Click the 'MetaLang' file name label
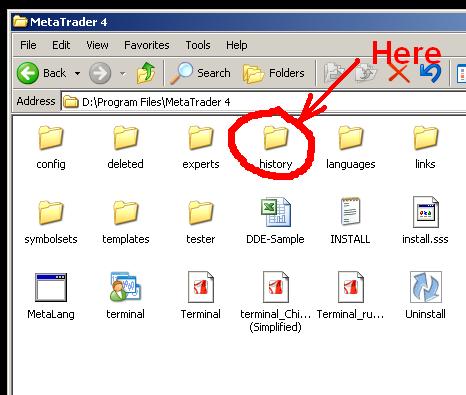This screenshot has height=395, width=466. (51, 314)
